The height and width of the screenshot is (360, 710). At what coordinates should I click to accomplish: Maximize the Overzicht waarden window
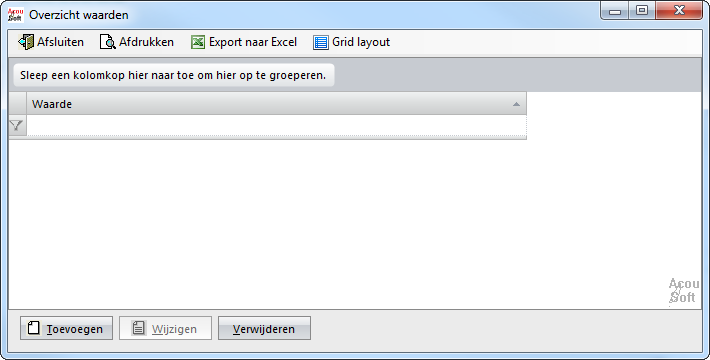pyautogui.click(x=642, y=10)
